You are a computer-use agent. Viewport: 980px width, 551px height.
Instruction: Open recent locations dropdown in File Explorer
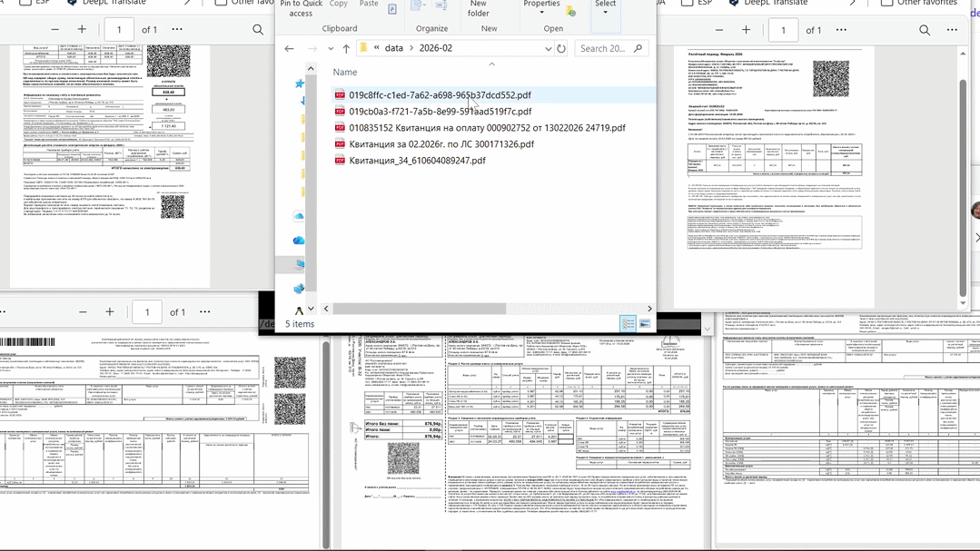click(331, 49)
